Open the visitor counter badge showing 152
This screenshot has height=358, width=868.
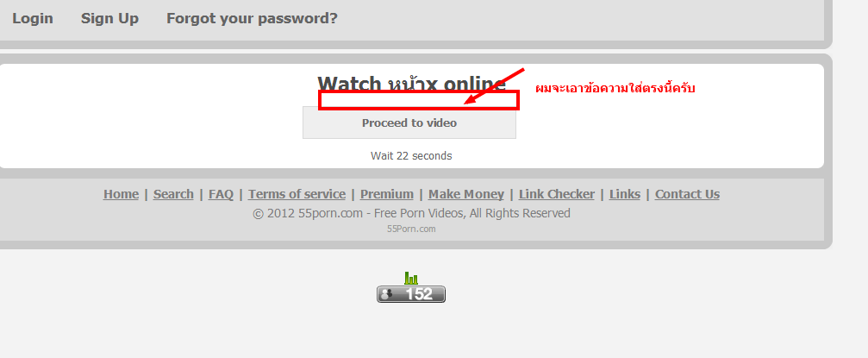411,294
